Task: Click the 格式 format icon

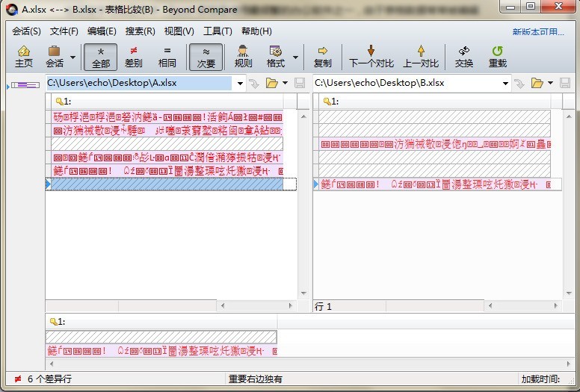Action: (x=276, y=57)
